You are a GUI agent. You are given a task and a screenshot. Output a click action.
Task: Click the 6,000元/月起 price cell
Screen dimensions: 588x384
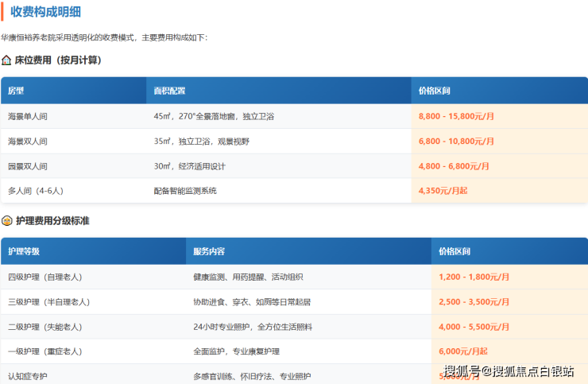coord(462,351)
